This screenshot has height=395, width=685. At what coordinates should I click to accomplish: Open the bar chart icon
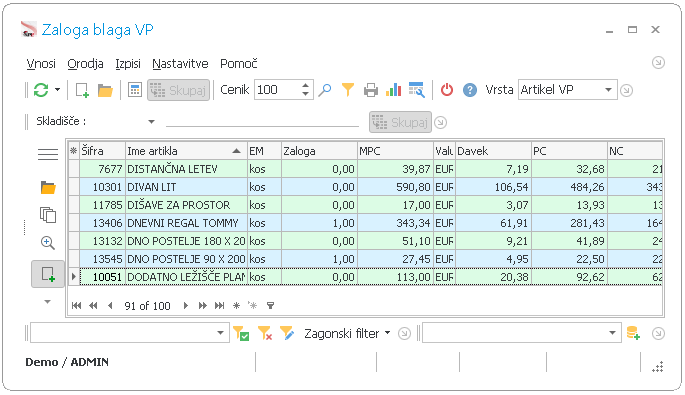point(394,90)
